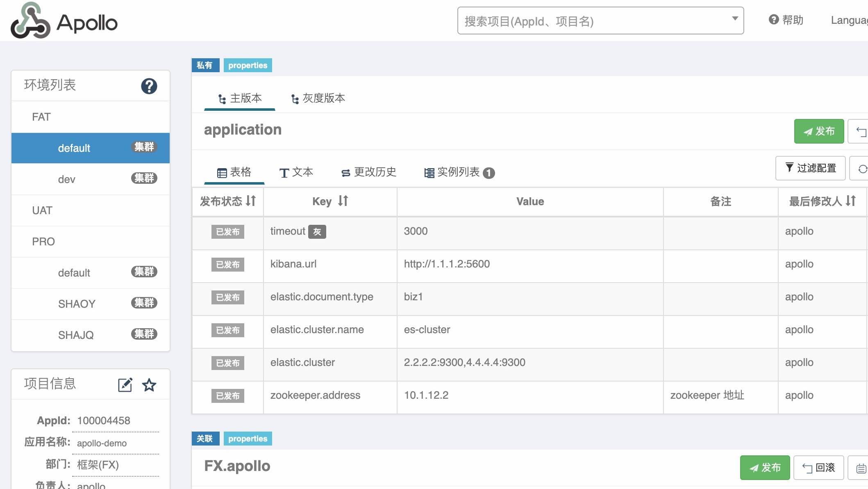
Task: Sort table by Key column arrows
Action: 343,201
